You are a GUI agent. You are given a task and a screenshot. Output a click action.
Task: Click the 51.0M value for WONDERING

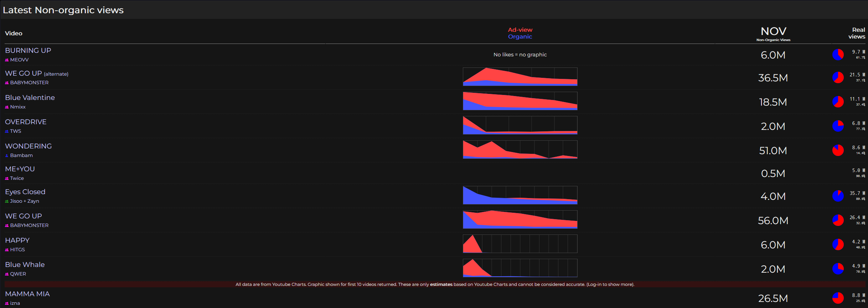(773, 151)
